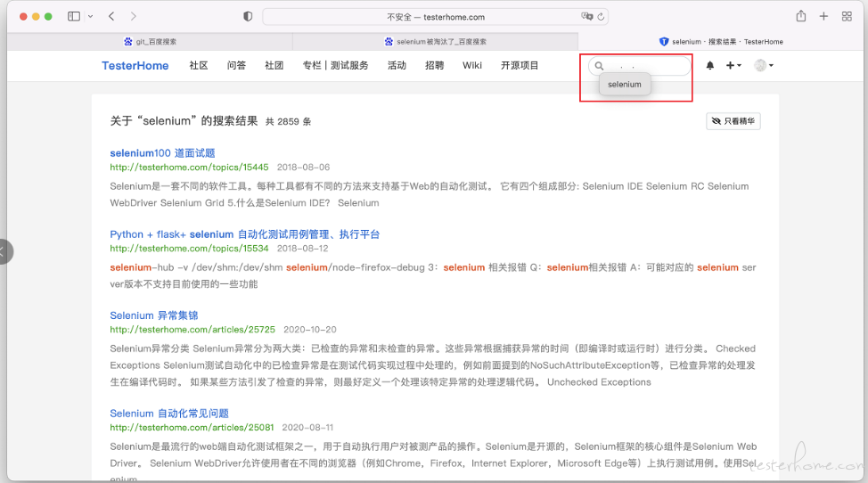Open the Wiki menu item

click(472, 65)
